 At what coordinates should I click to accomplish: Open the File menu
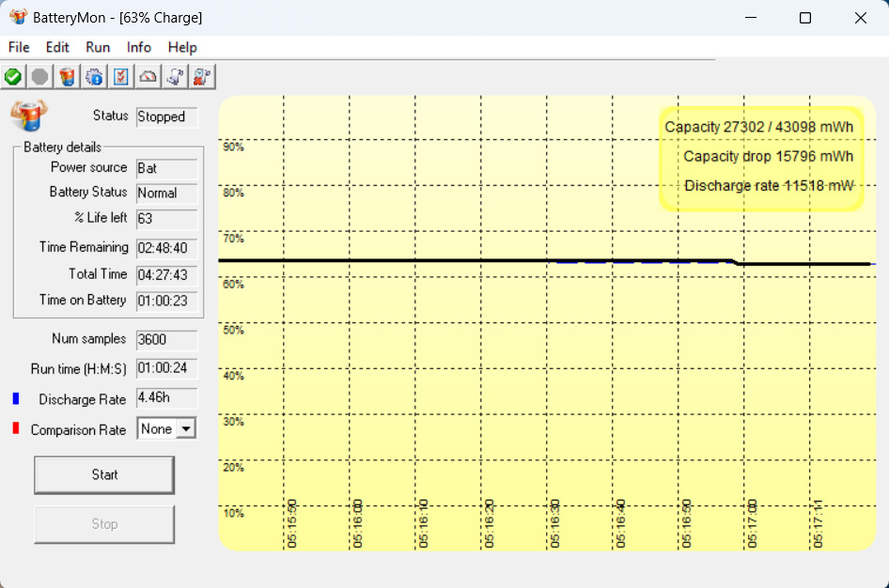[x=19, y=47]
